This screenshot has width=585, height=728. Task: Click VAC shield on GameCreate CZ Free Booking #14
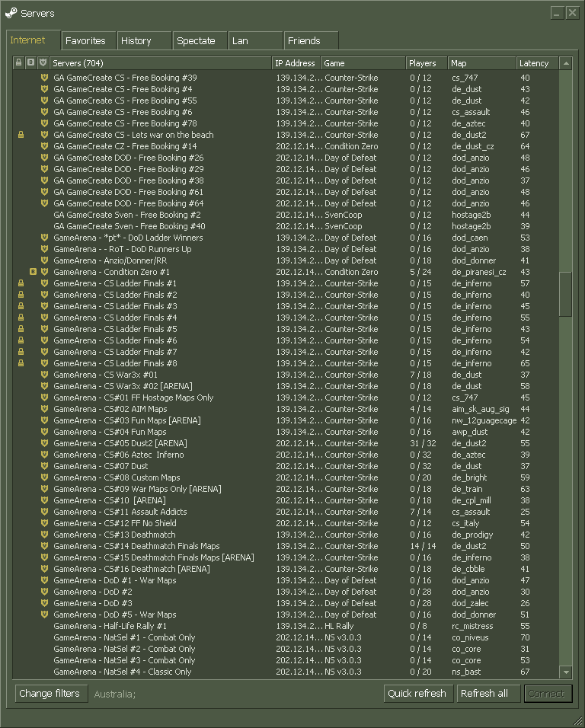[45, 146]
